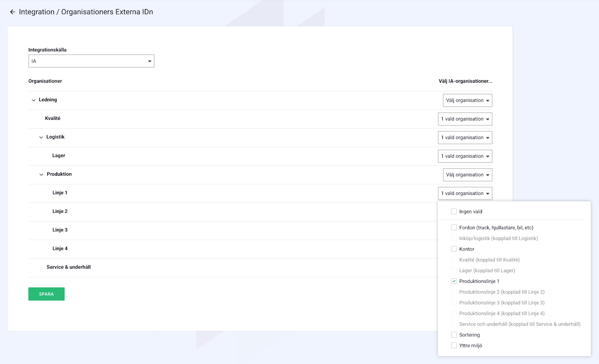Screen dimensions: 599x364
Task: Tick the Kontor checkbox
Action: [x=454, y=249]
